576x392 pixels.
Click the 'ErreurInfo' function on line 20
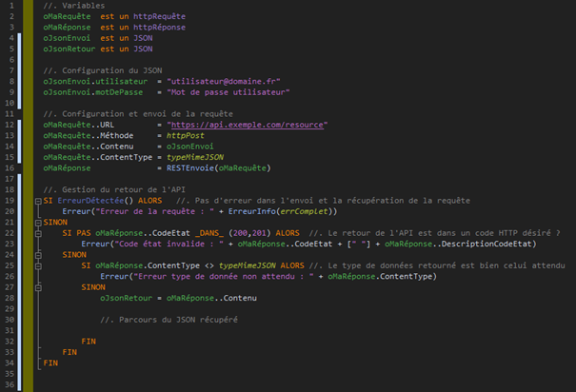[x=252, y=211]
